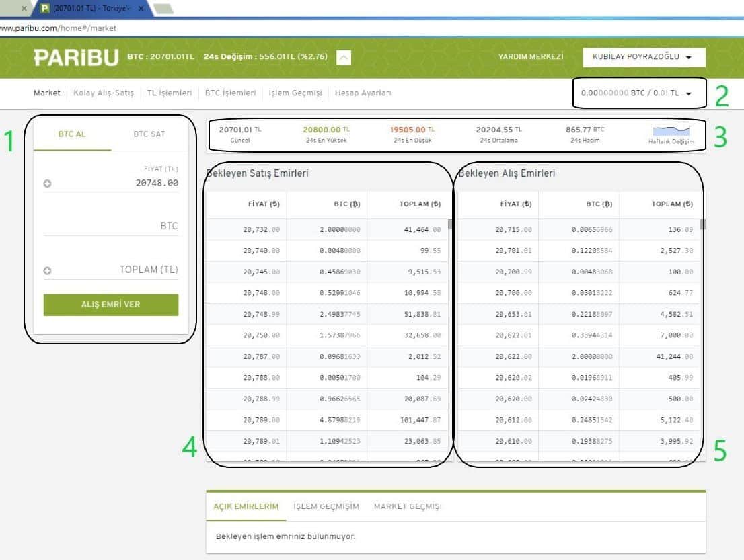Expand the header arrow next to 24s Değişim

[344, 57]
